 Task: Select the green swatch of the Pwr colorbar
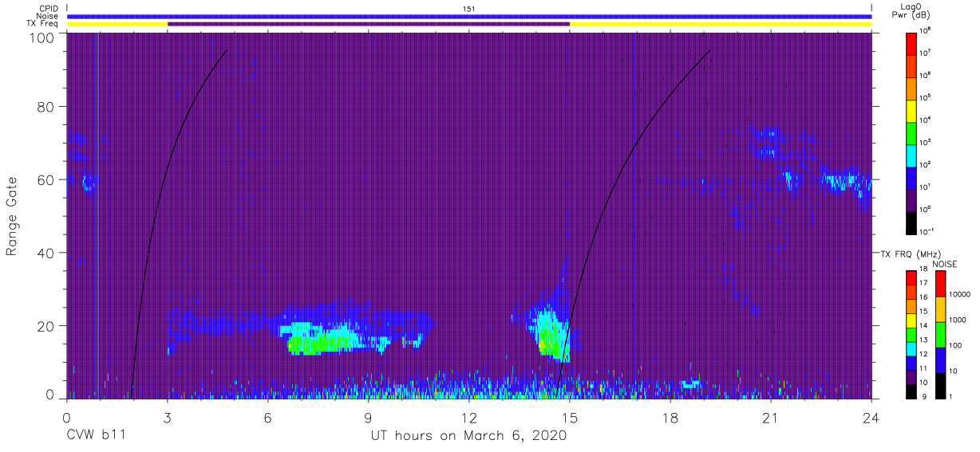(911, 132)
